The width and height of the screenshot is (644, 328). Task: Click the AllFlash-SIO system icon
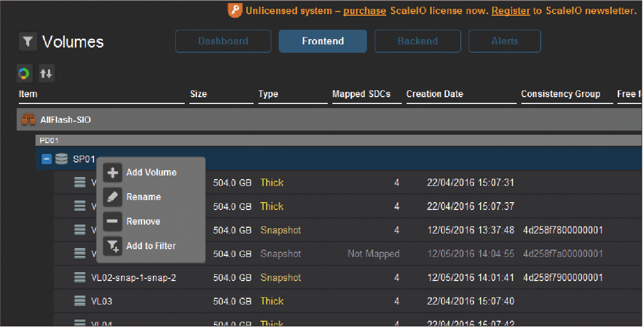tap(28, 120)
